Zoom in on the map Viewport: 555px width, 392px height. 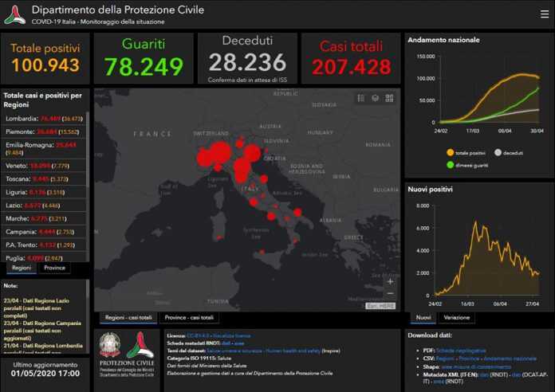click(390, 281)
